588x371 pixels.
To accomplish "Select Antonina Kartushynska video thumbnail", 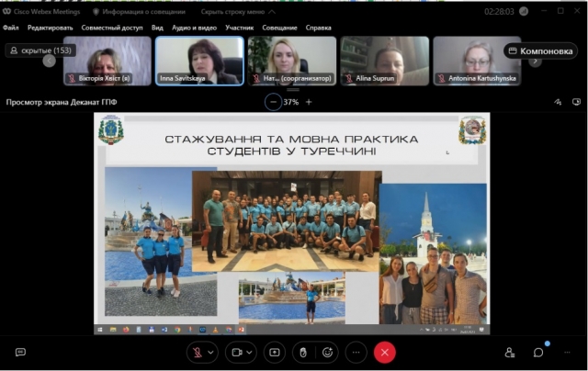I will tap(477, 61).
